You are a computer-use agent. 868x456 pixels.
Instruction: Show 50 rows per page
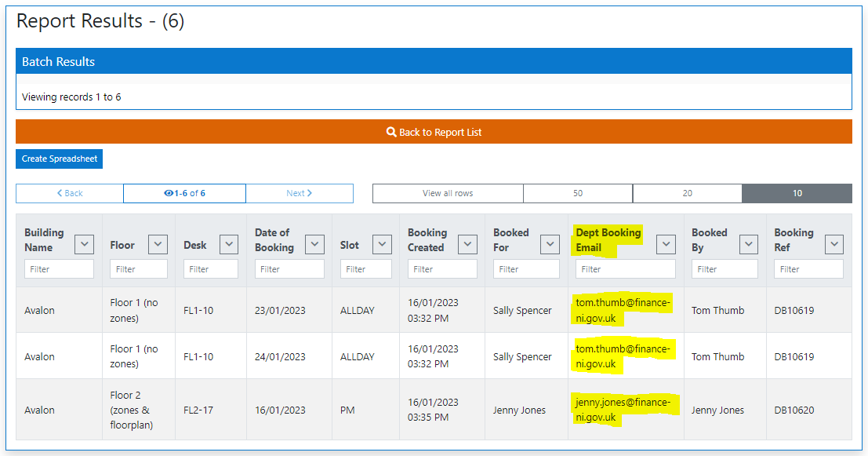tap(578, 193)
